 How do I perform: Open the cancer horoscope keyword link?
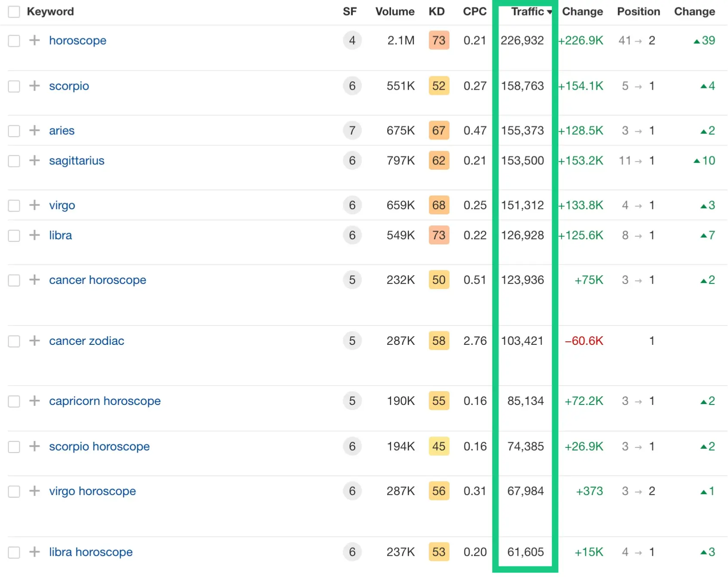pyautogui.click(x=98, y=280)
